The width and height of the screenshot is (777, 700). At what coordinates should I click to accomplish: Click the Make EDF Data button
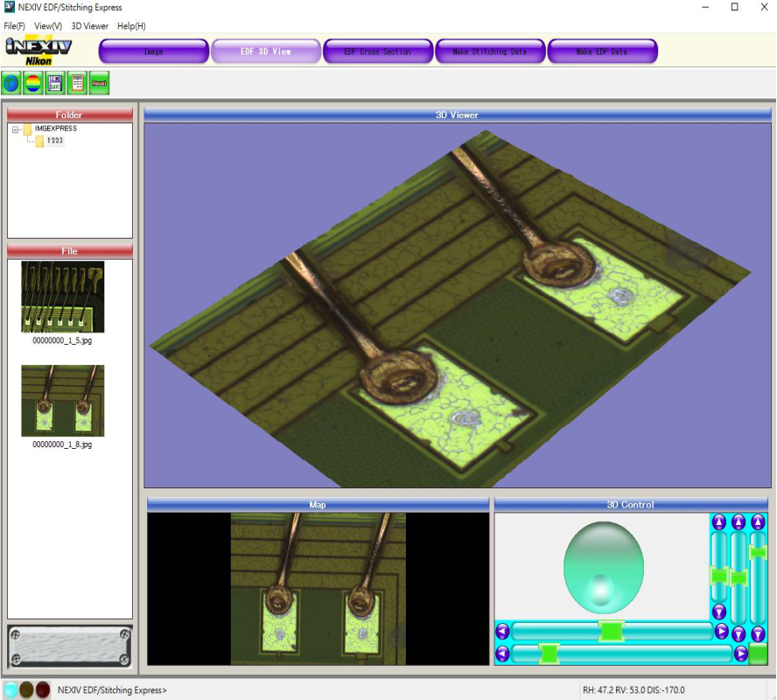click(x=602, y=52)
